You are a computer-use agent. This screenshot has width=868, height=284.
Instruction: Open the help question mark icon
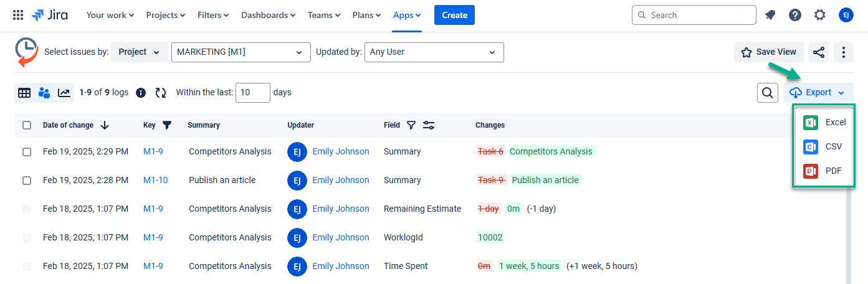795,15
